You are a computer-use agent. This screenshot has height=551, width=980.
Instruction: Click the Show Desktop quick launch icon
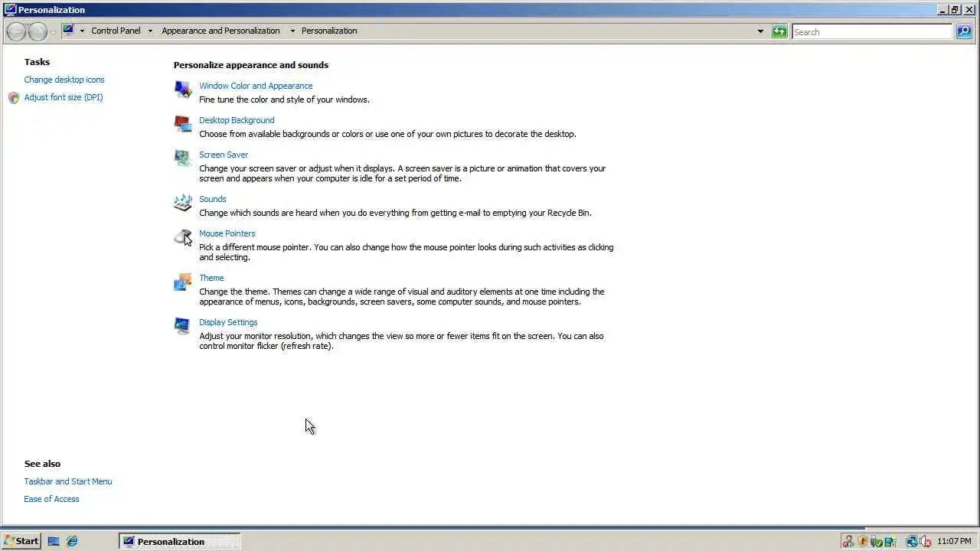pyautogui.click(x=54, y=541)
